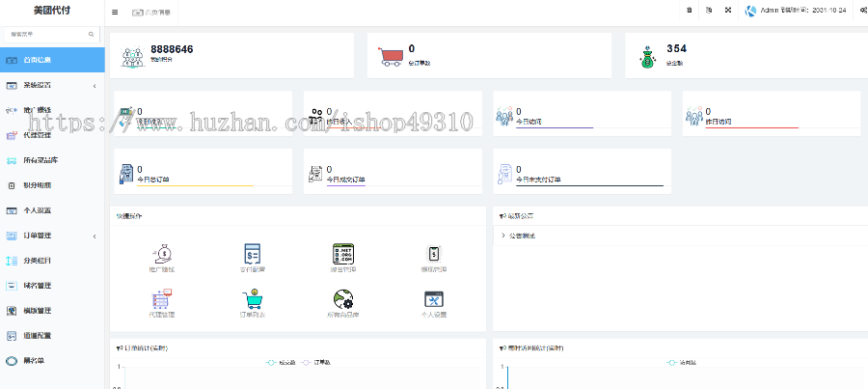Click the note icon beside the trash icon
The image size is (868, 389).
point(709,10)
